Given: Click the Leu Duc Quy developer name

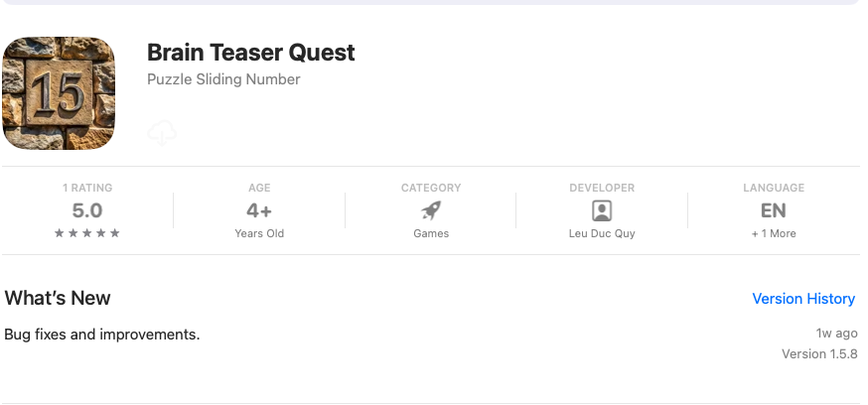Looking at the screenshot, I should pos(602,233).
